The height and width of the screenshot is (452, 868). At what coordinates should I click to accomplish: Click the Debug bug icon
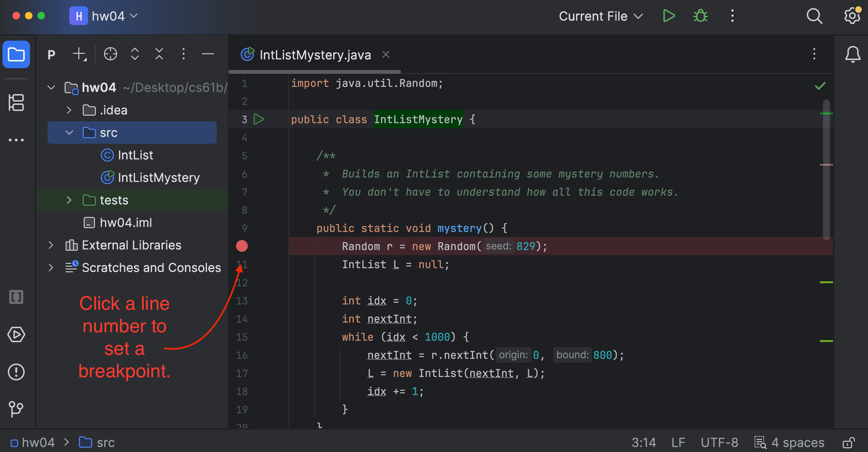(700, 16)
